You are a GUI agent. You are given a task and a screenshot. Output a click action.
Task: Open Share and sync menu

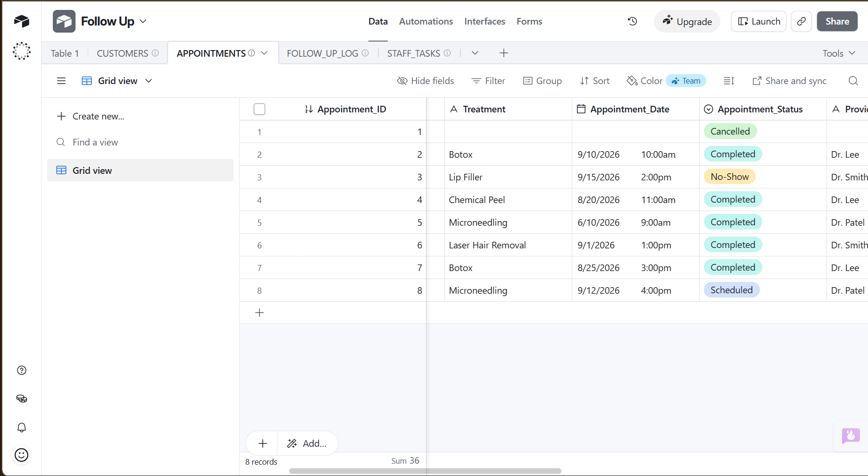click(x=789, y=81)
